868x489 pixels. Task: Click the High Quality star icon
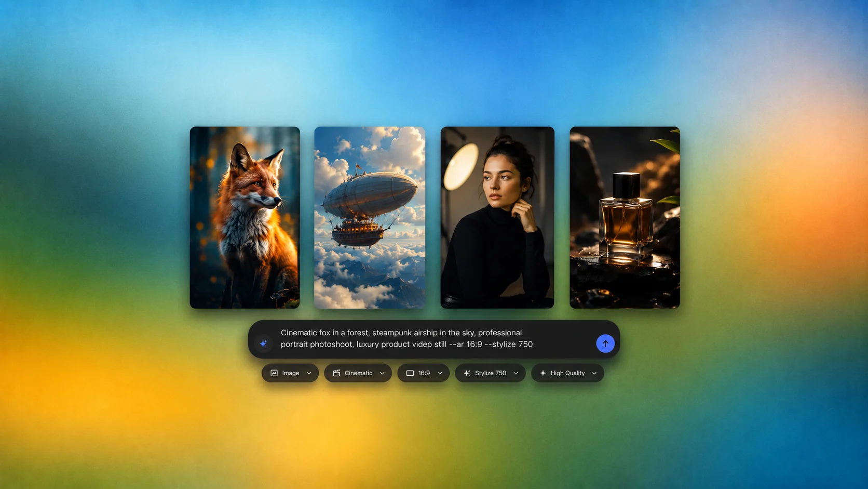[543, 373]
